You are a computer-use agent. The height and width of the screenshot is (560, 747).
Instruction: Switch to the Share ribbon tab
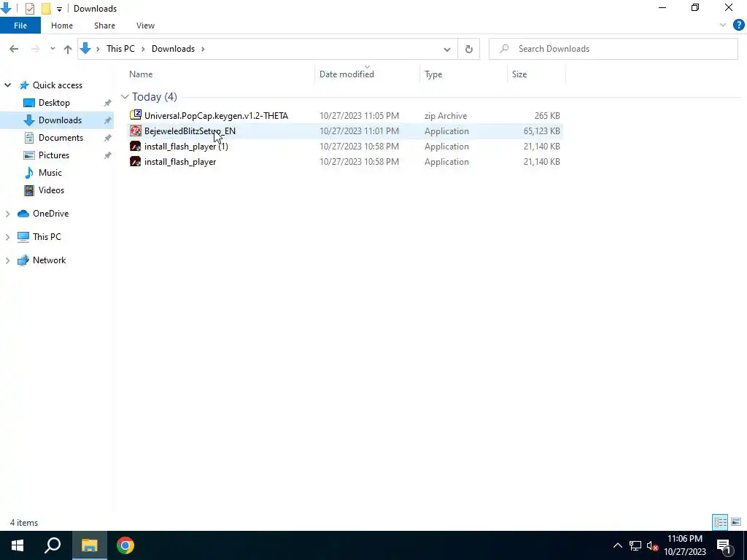(104, 26)
